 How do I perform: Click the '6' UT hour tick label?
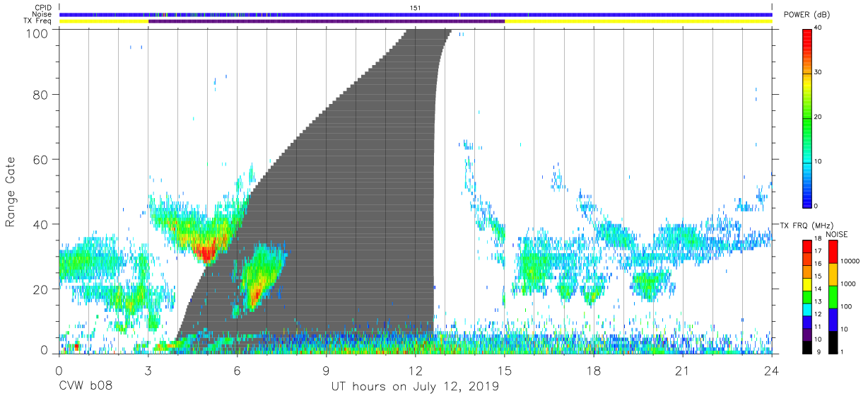[237, 370]
